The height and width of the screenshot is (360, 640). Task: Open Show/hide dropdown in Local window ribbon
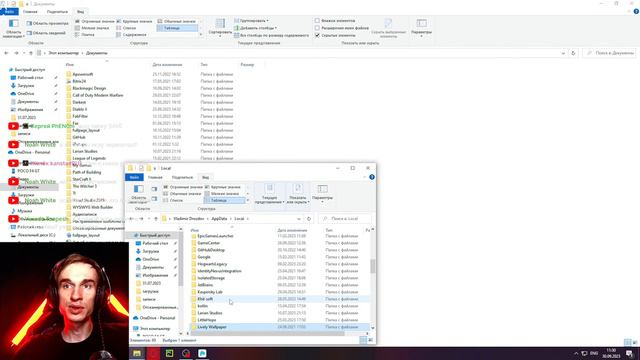coord(297,194)
